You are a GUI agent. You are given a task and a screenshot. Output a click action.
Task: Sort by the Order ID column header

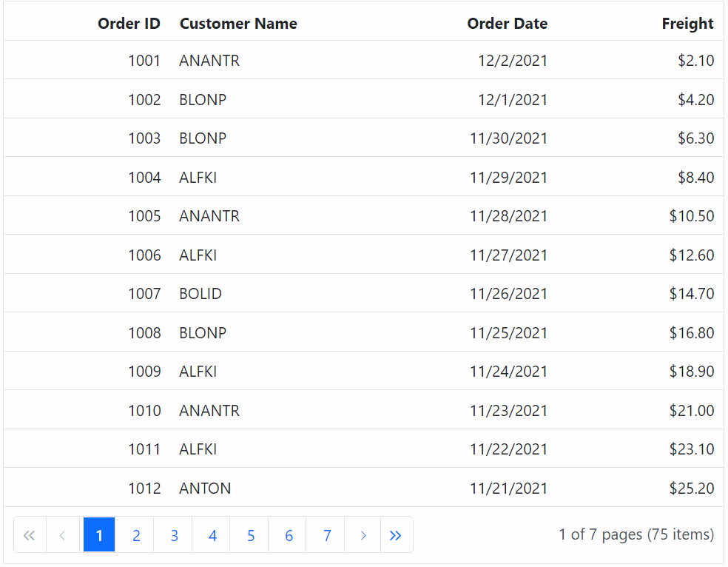pos(129,24)
